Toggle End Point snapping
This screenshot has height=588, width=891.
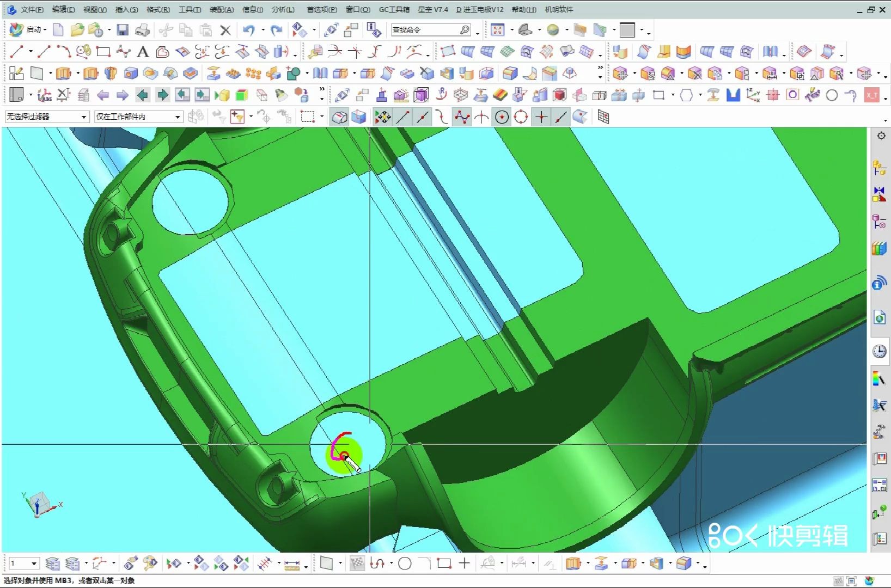pos(402,117)
